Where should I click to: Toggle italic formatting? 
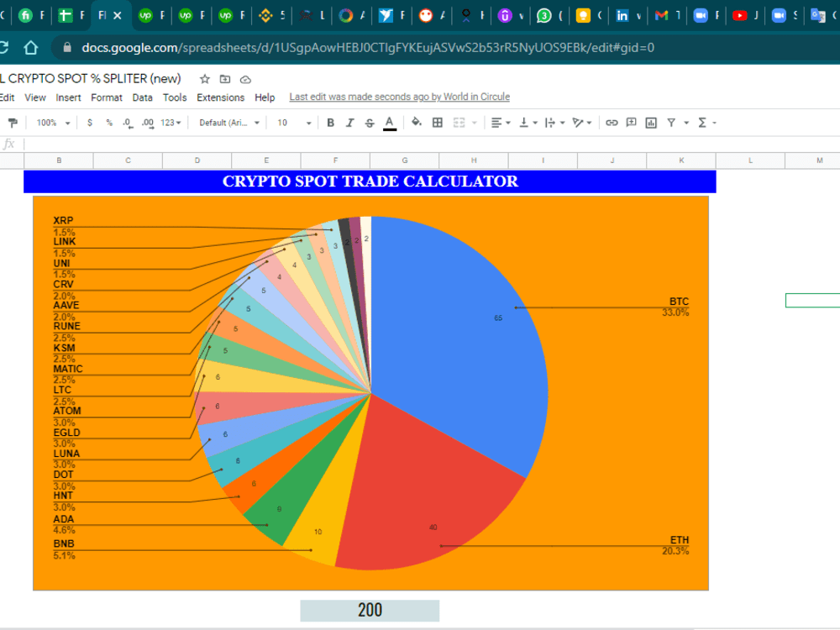[x=349, y=122]
